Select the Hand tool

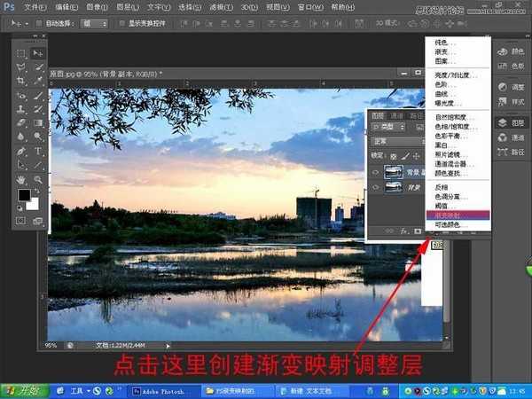click(21, 178)
